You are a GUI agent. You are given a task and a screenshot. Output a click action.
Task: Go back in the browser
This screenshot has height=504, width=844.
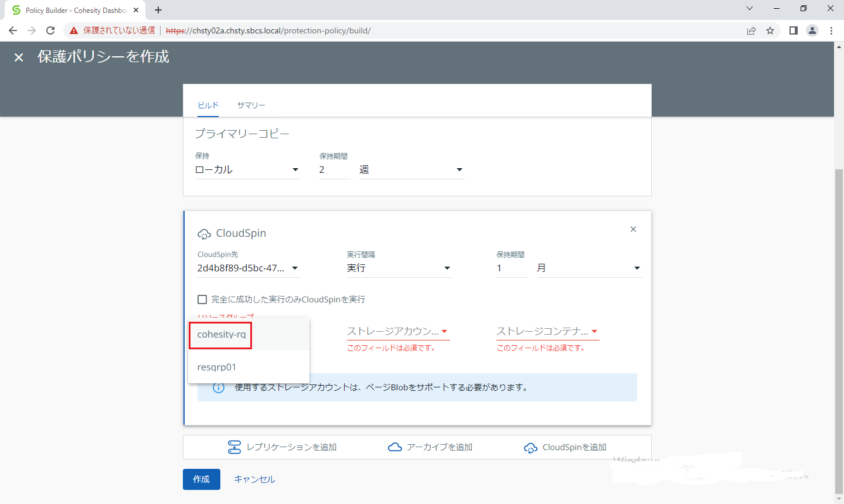point(13,30)
